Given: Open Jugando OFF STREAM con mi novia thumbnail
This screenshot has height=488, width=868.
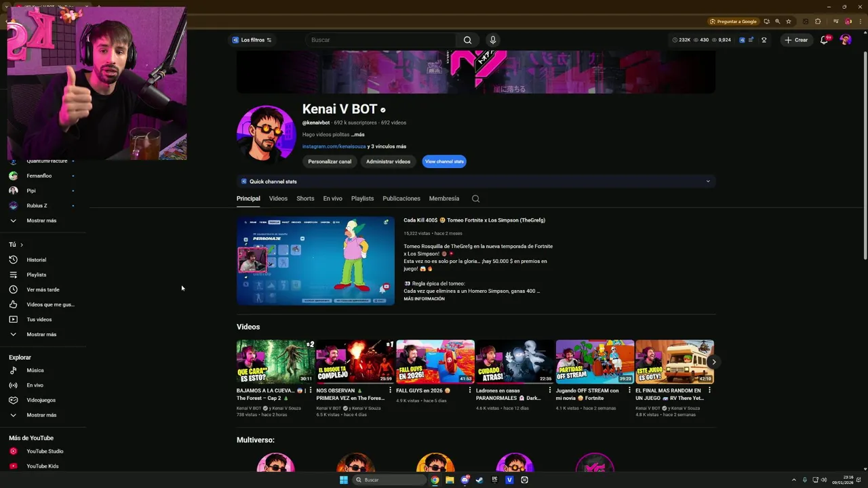Looking at the screenshot, I should click(595, 362).
